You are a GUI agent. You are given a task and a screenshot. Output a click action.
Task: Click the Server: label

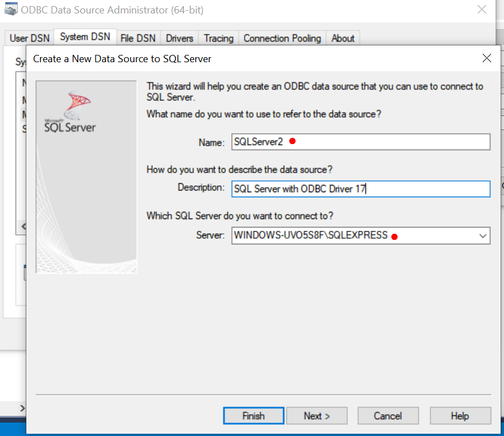pyautogui.click(x=210, y=235)
